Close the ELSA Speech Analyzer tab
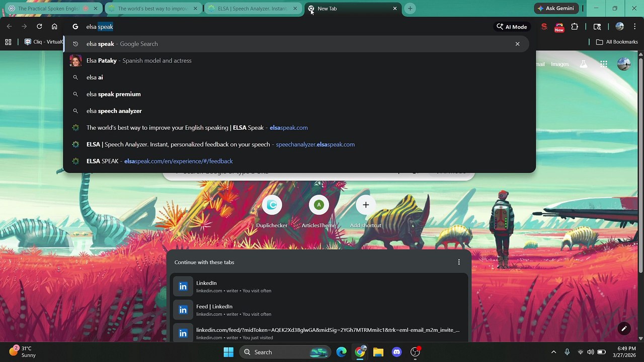 click(295, 9)
